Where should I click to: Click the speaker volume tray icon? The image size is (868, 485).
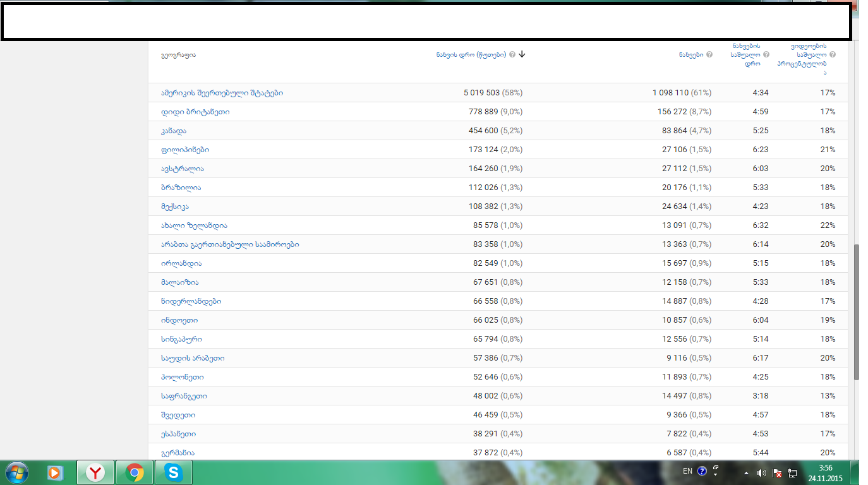tap(761, 472)
